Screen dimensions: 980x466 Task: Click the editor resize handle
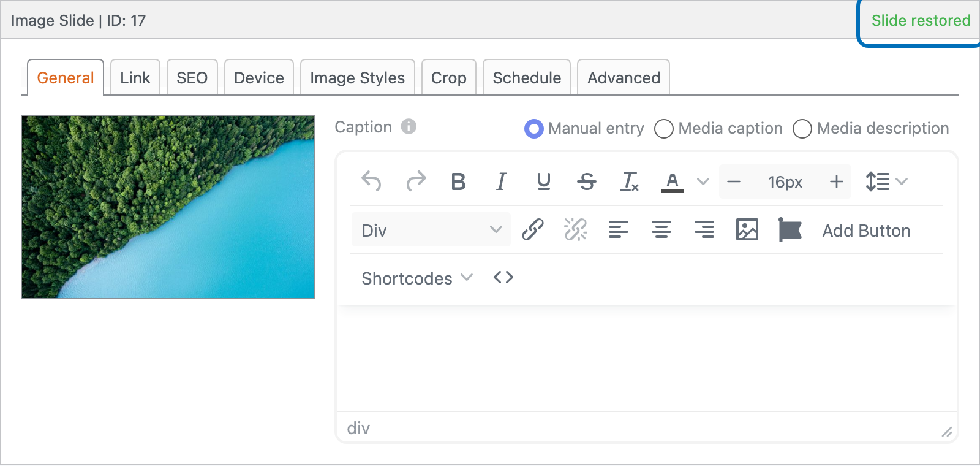947,432
